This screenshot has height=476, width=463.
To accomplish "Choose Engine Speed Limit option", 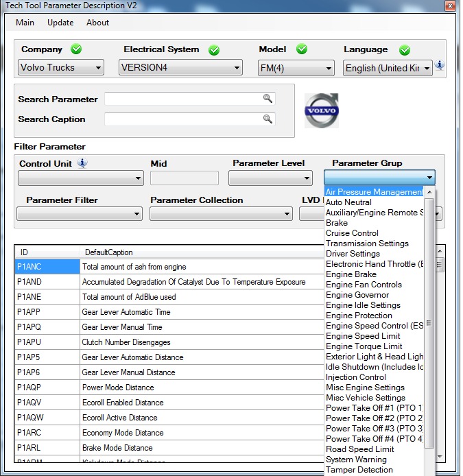I will (374, 336).
